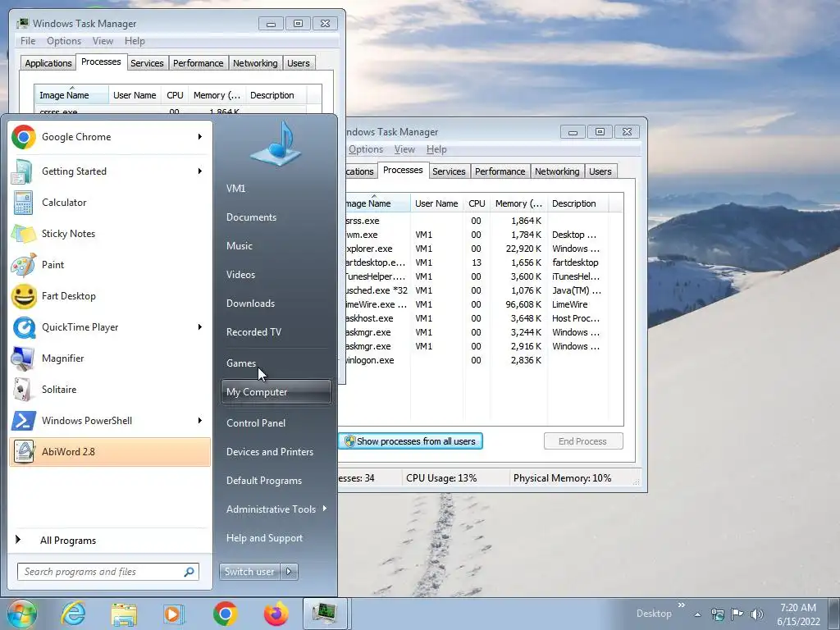Click the volume speaker tray icon
840x630 pixels.
click(757, 614)
